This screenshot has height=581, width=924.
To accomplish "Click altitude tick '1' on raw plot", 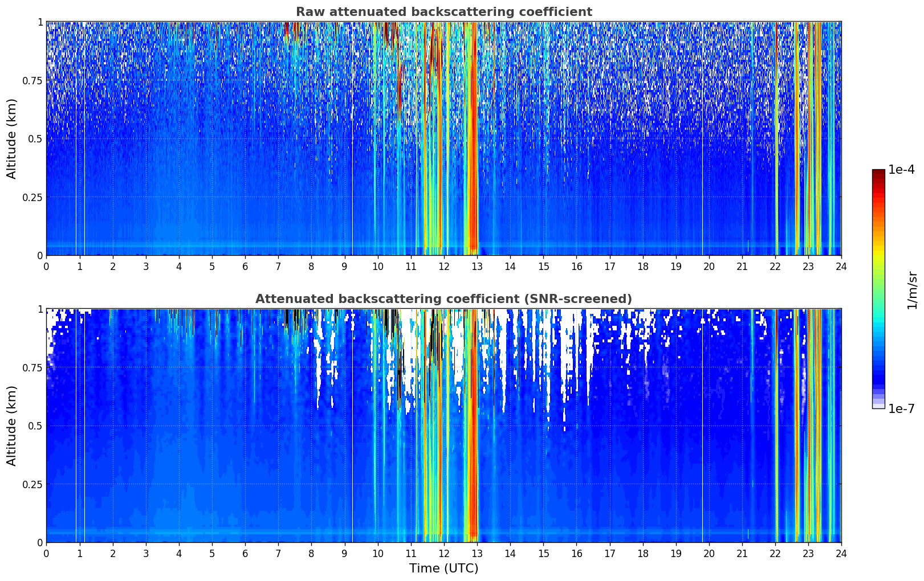I will point(40,22).
